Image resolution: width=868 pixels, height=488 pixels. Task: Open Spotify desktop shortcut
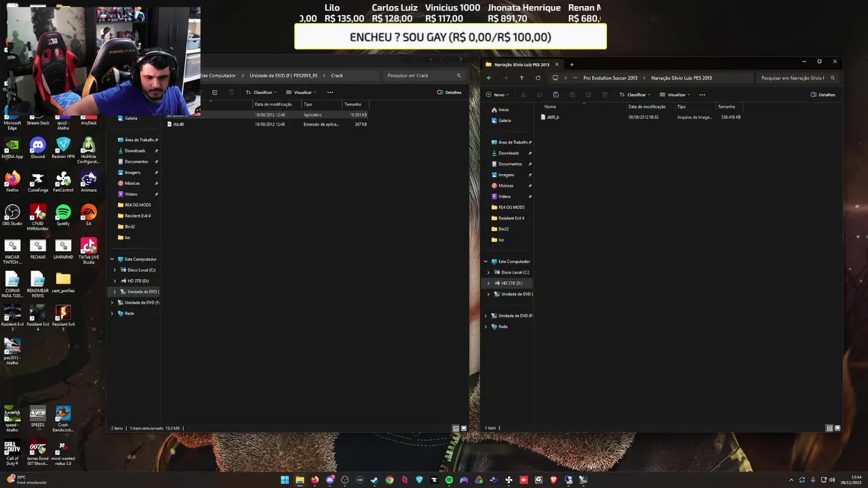(x=63, y=215)
